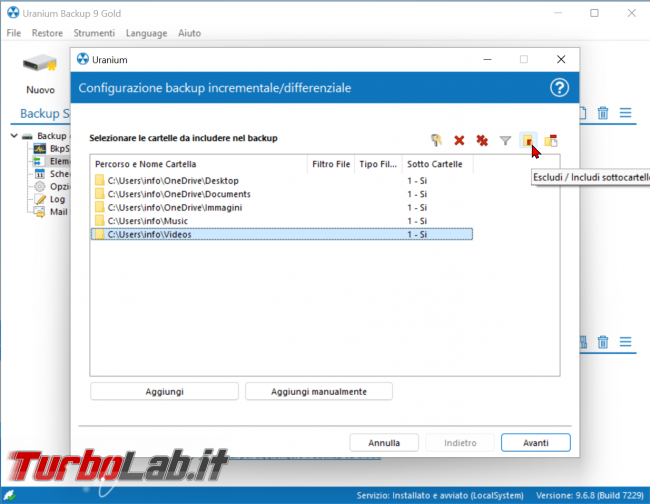Open the funnel filter icon
Viewport: 650px width, 504px height.
coord(505,141)
